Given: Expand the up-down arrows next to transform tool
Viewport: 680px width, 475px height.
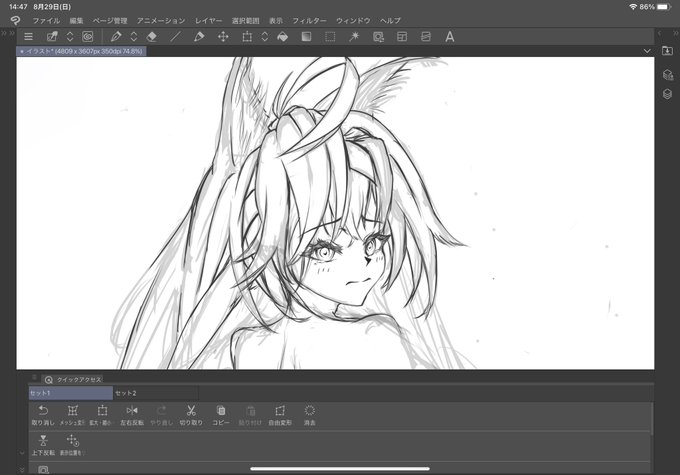Looking at the screenshot, I should [265, 37].
